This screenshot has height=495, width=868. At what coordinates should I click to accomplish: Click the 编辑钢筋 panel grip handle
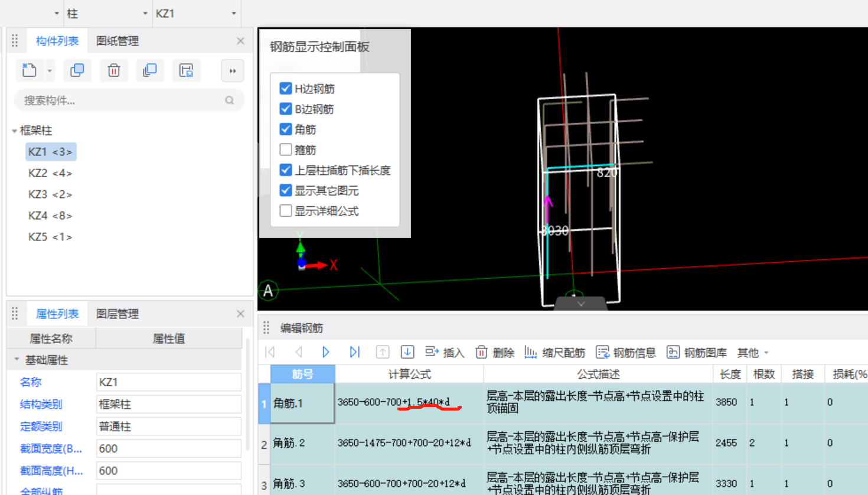coord(266,328)
